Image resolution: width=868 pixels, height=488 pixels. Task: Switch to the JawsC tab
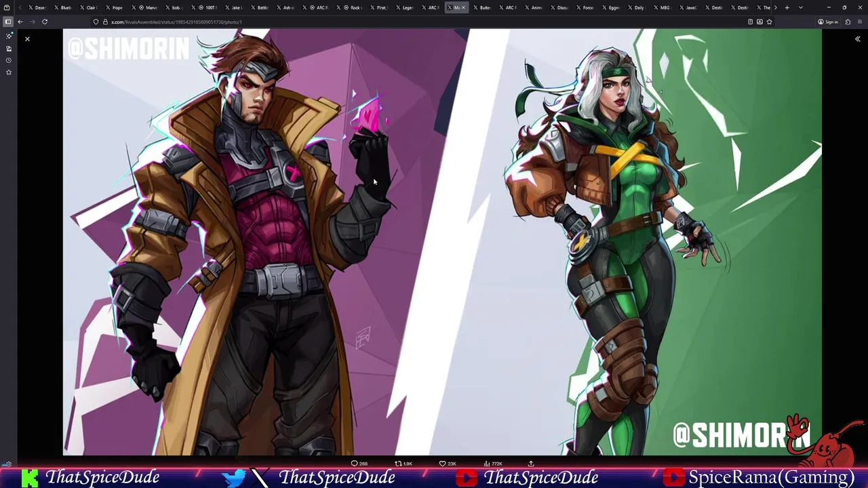pos(688,7)
